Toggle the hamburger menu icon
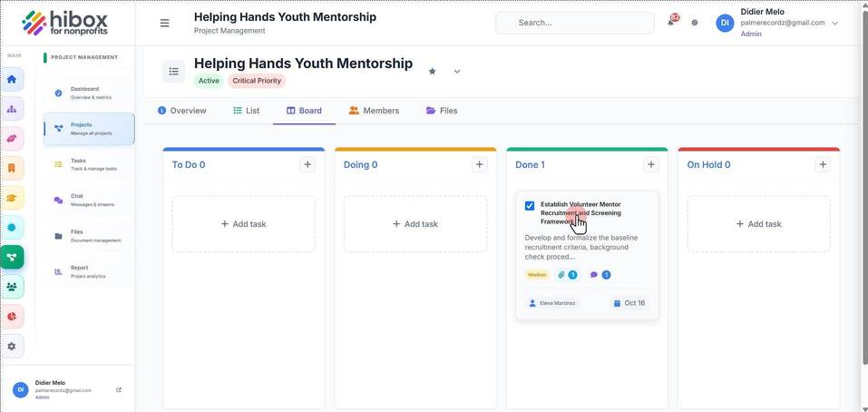This screenshot has height=412, width=868. pos(164,23)
